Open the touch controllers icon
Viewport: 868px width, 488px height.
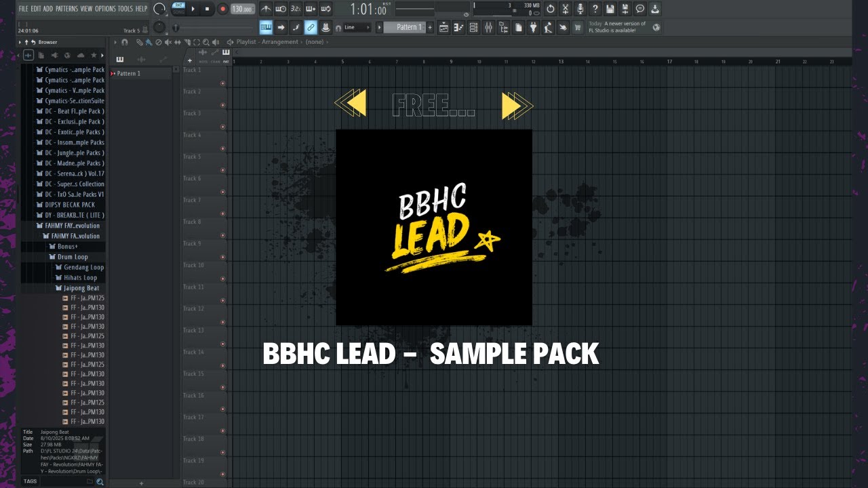point(563,27)
